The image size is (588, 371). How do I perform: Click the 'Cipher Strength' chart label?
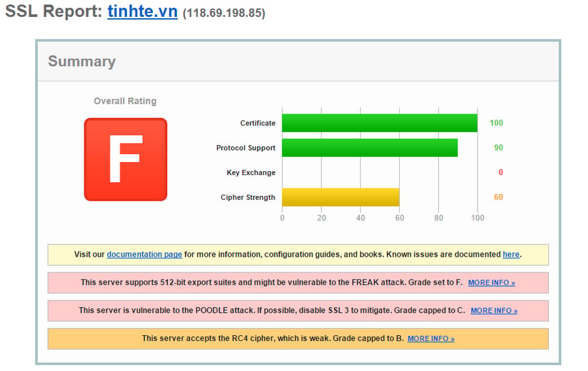click(248, 197)
